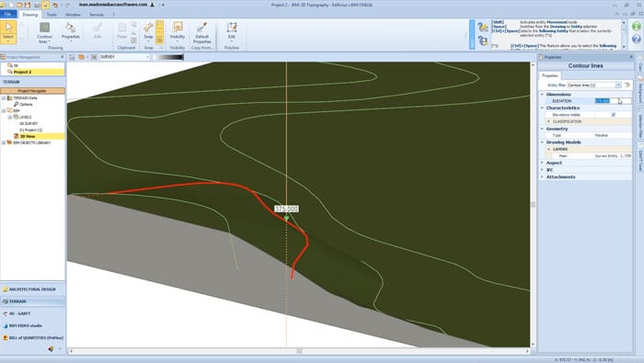Open the Services ribbon tab
The width and height of the screenshot is (644, 363).
click(x=97, y=15)
